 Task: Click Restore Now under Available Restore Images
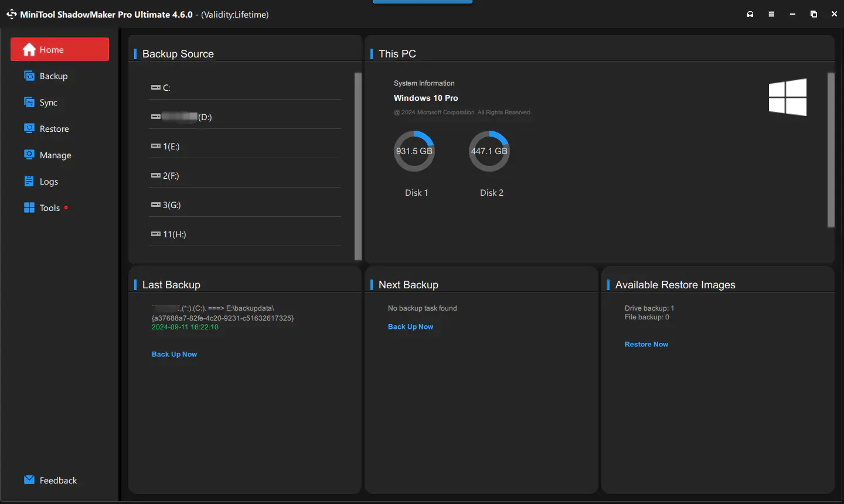coord(646,344)
